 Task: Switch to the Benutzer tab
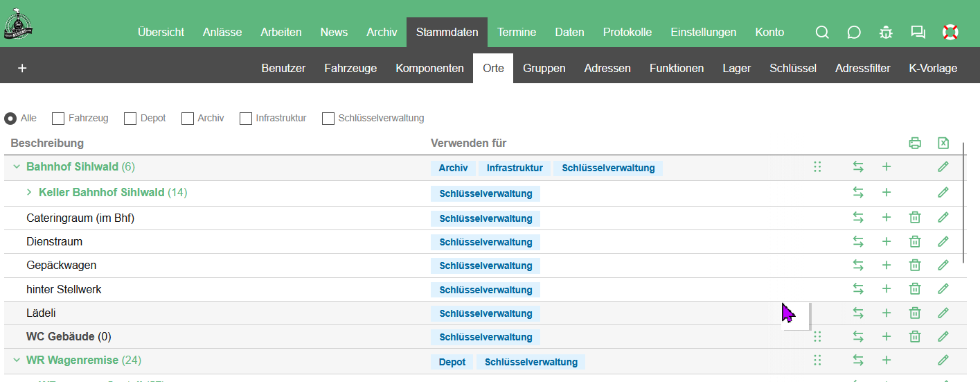pyautogui.click(x=283, y=68)
